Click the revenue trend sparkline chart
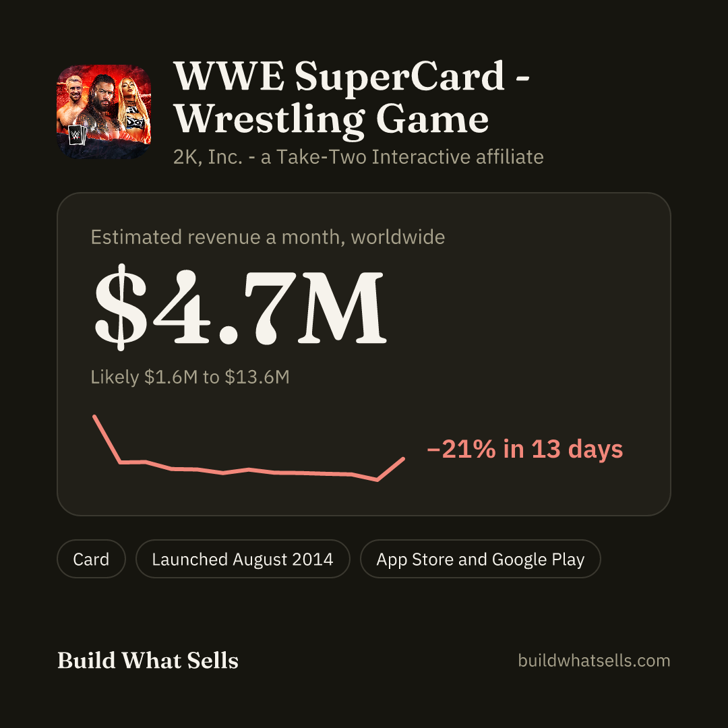 249,448
